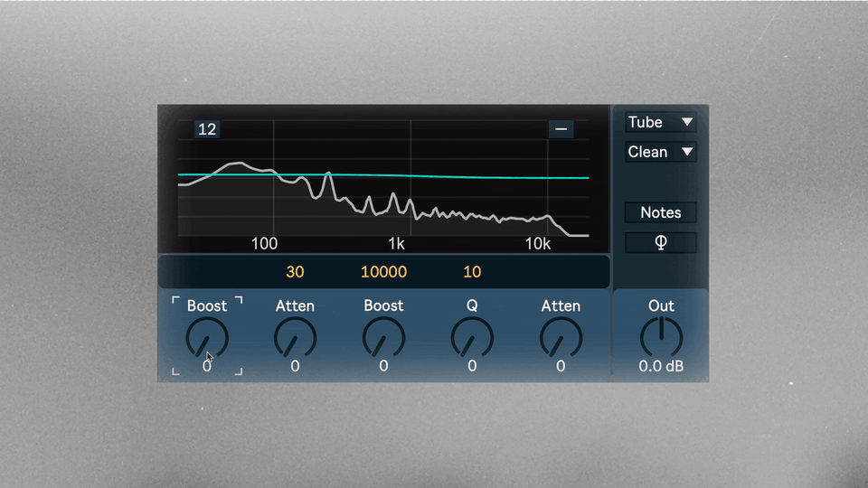Click the 30 low frequency value

(295, 272)
